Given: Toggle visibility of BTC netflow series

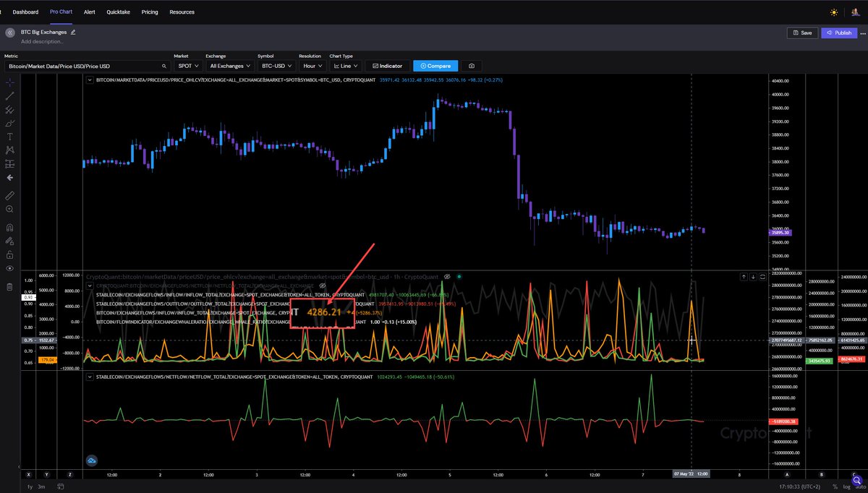Looking at the screenshot, I should [323, 286].
